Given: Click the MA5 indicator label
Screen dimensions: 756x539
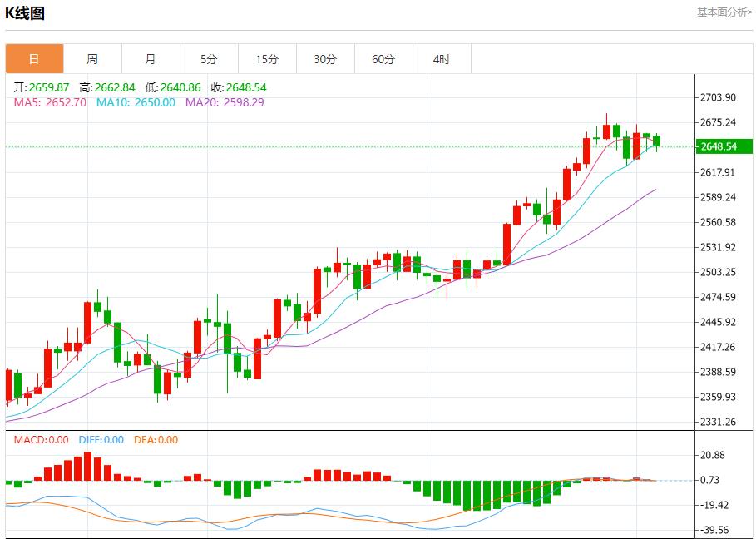Looking at the screenshot, I should pos(50,102).
